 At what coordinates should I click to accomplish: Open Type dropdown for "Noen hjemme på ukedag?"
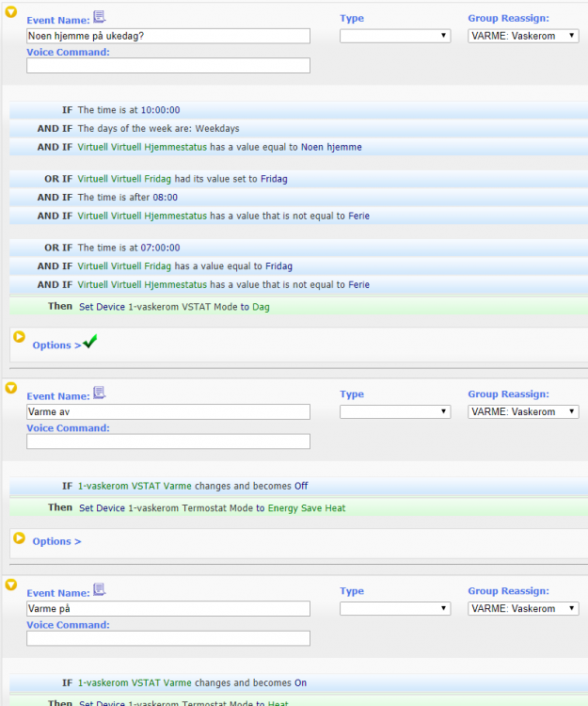(394, 36)
